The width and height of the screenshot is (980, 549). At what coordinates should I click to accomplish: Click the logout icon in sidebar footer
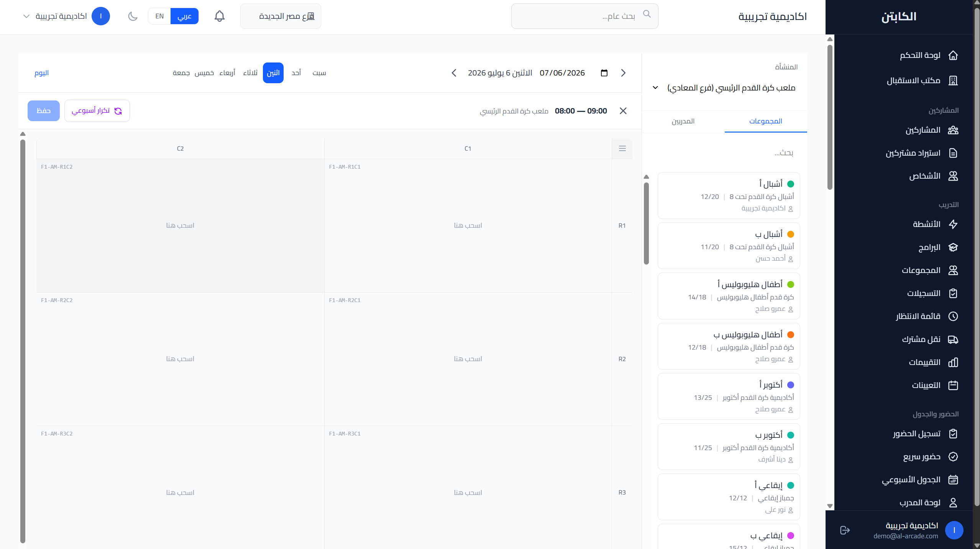tap(845, 530)
